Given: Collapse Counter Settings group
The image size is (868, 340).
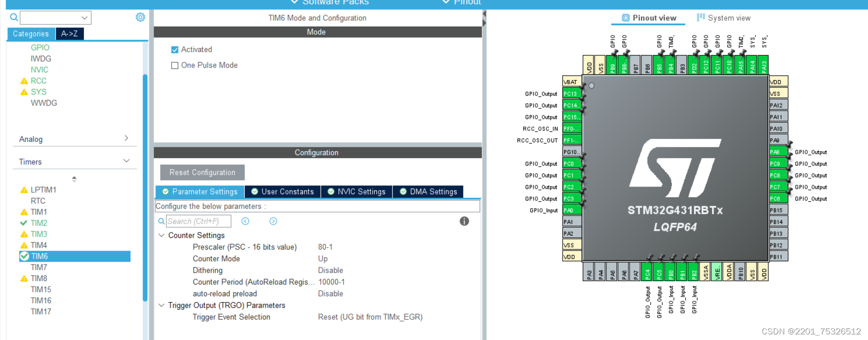Looking at the screenshot, I should [x=162, y=236].
